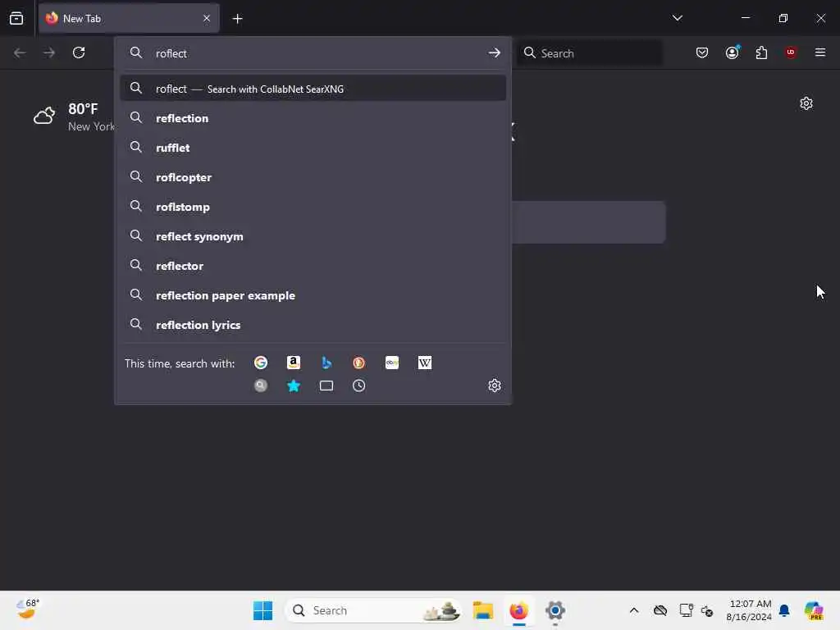Image resolution: width=840 pixels, height=630 pixels.
Task: Search with Amazon engine icon
Action: 294,363
